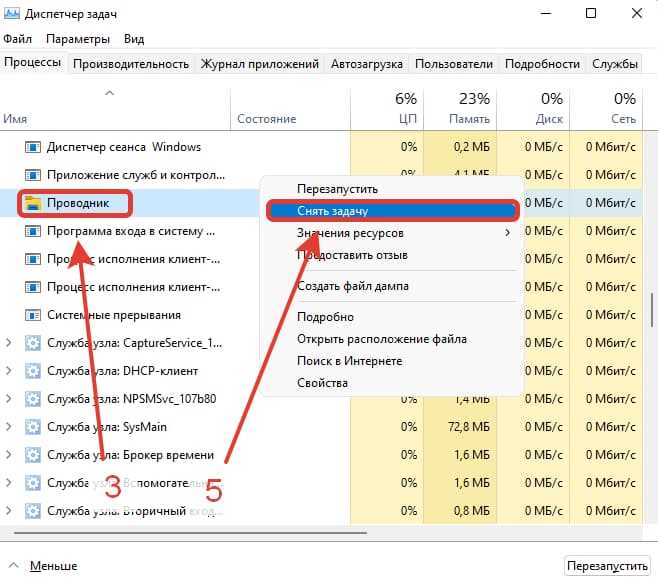Expand the NPSMSvc_107b80 service host group
This screenshot has width=658, height=585.
pos(8,399)
